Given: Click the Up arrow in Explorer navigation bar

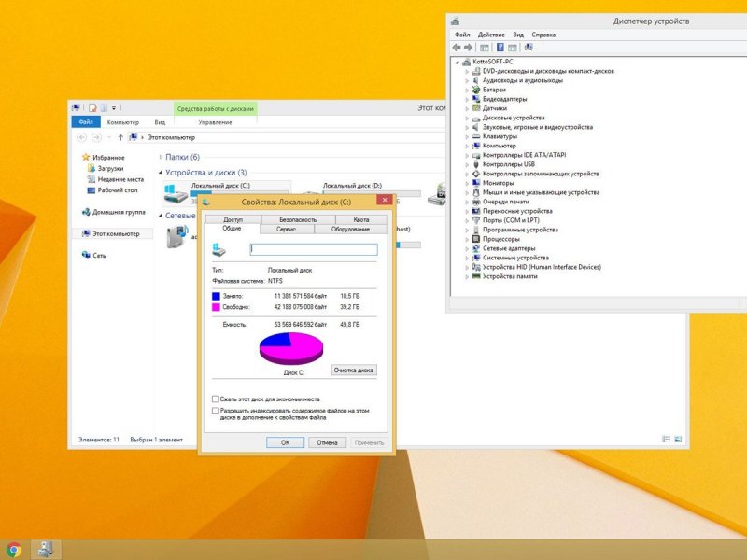Looking at the screenshot, I should pos(120,137).
